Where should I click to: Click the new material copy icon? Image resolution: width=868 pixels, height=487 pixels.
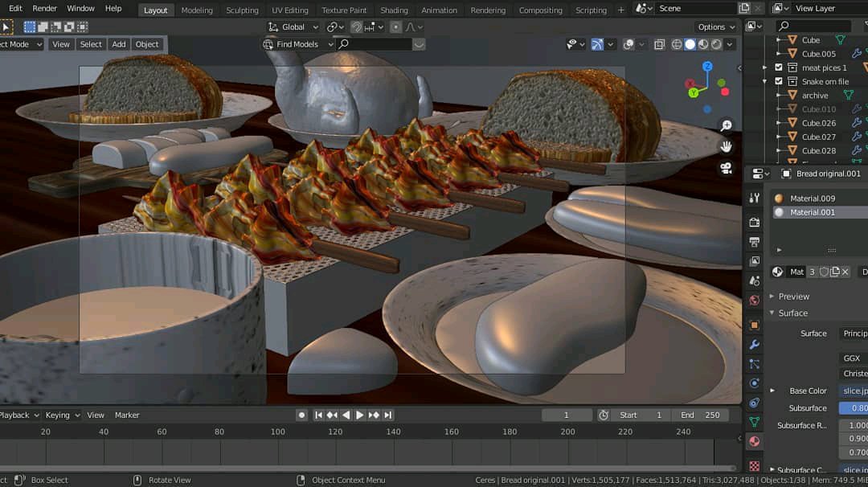[835, 272]
